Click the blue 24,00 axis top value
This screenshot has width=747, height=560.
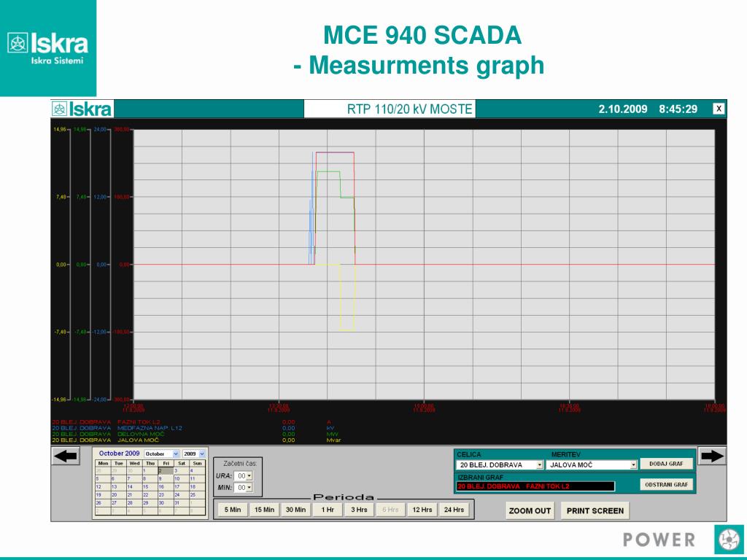[x=101, y=130]
